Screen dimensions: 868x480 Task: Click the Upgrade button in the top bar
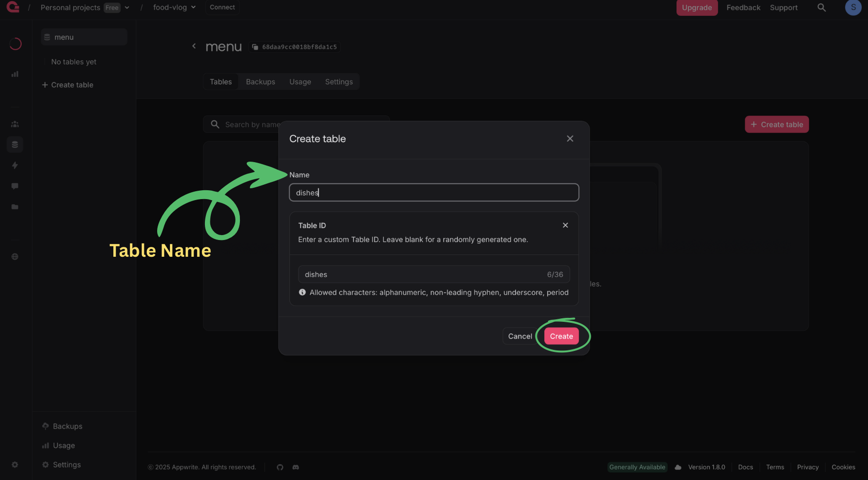coord(697,7)
